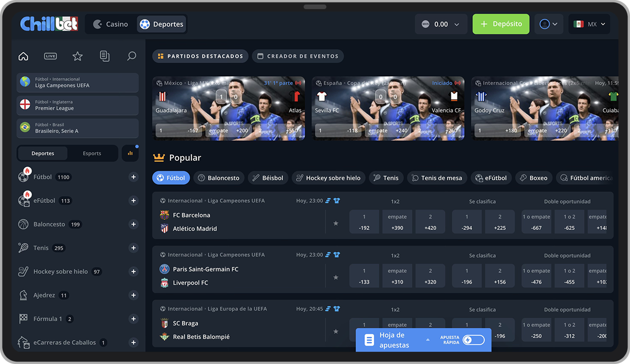This screenshot has width=630, height=364.
Task: Favorite the FC Barcelona match star
Action: [335, 223]
